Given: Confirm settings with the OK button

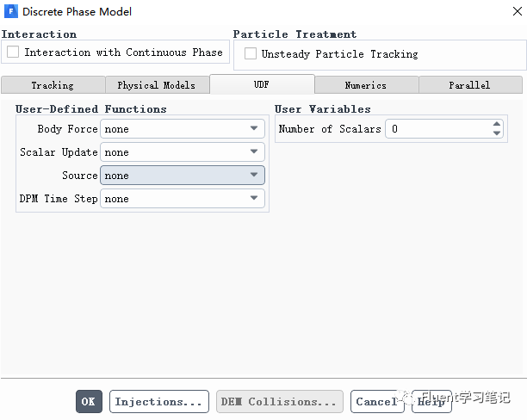Looking at the screenshot, I should click(89, 401).
